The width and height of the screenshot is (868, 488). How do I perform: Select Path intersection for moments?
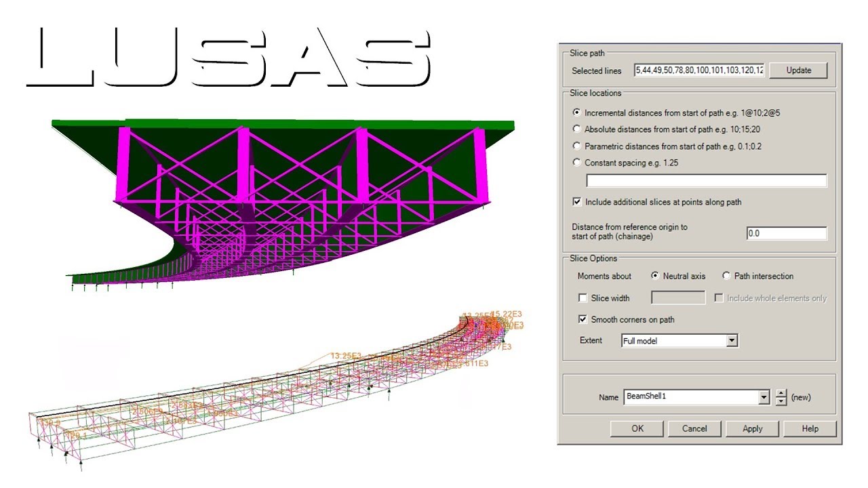tap(726, 276)
